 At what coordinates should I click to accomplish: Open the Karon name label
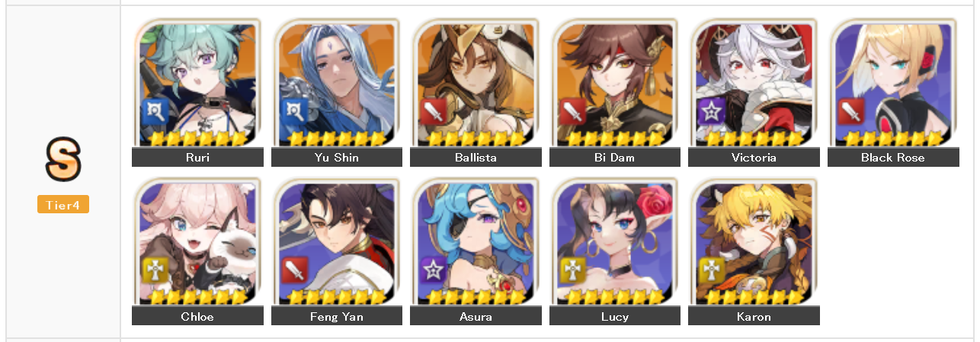[x=754, y=316]
